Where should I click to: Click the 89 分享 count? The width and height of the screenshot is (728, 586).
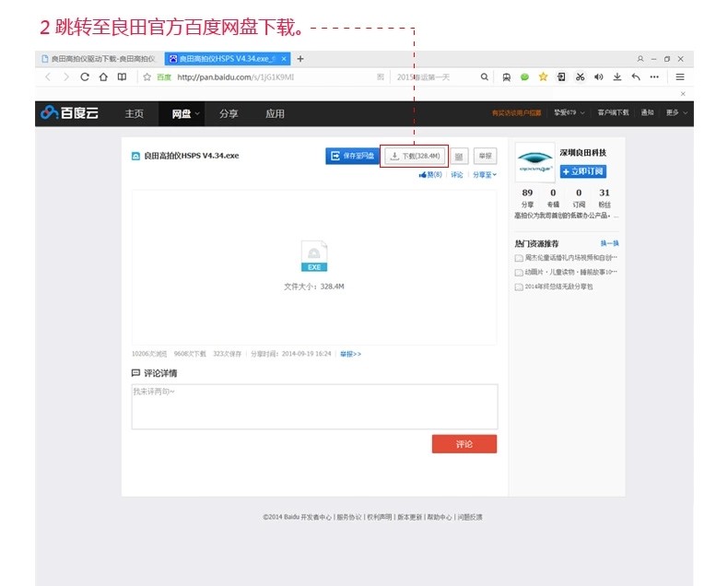[527, 198]
